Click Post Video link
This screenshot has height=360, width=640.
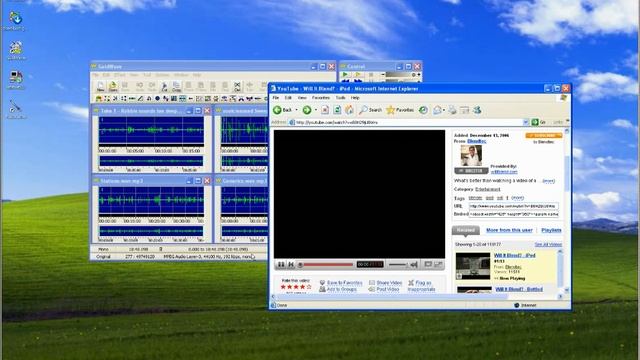pyautogui.click(x=387, y=289)
